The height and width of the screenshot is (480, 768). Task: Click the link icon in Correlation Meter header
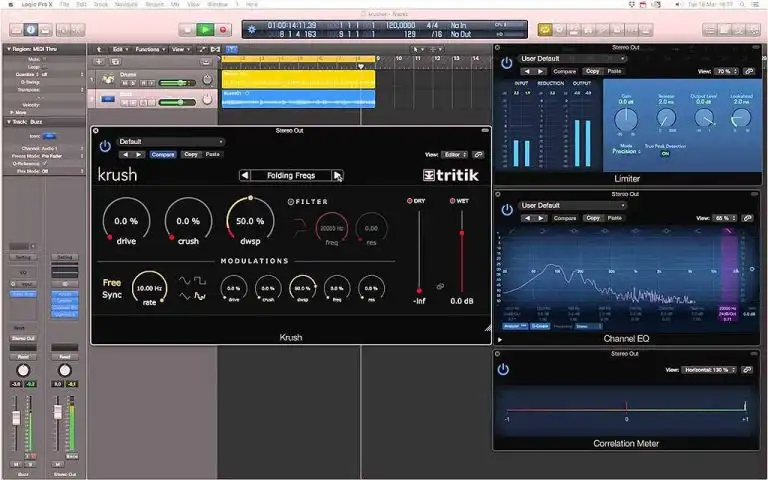747,370
